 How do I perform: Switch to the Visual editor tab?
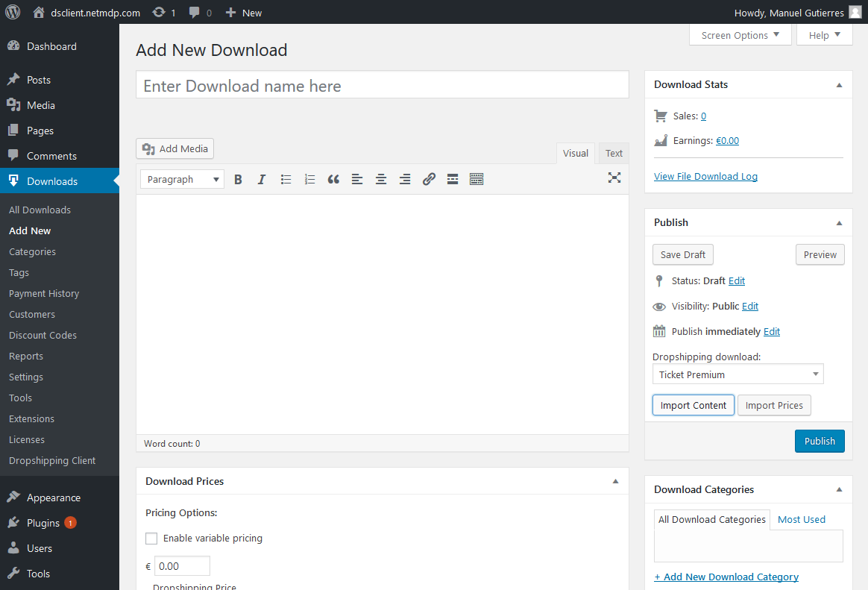[576, 154]
